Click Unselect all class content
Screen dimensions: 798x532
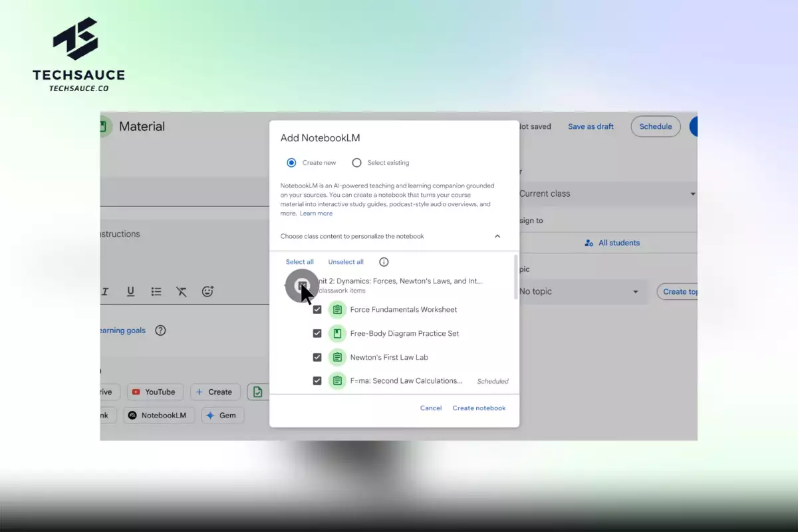tap(346, 262)
